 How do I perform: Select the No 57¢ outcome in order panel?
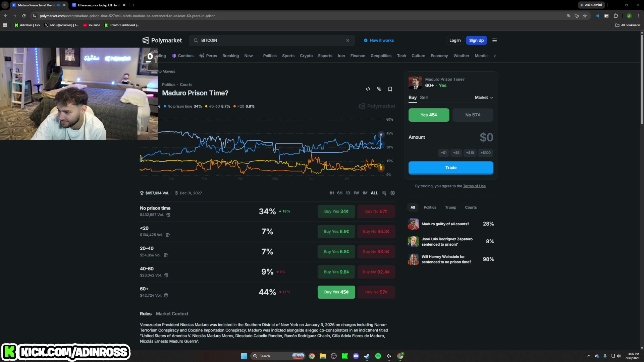473,115
